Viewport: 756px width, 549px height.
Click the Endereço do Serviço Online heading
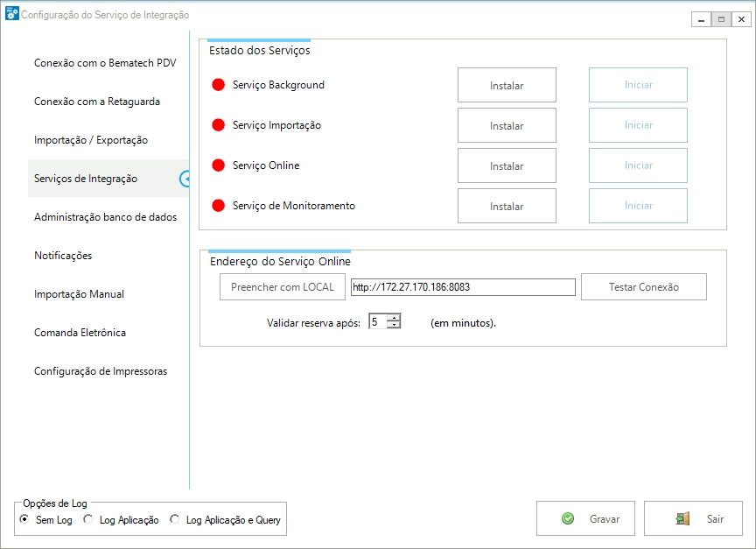(x=280, y=262)
